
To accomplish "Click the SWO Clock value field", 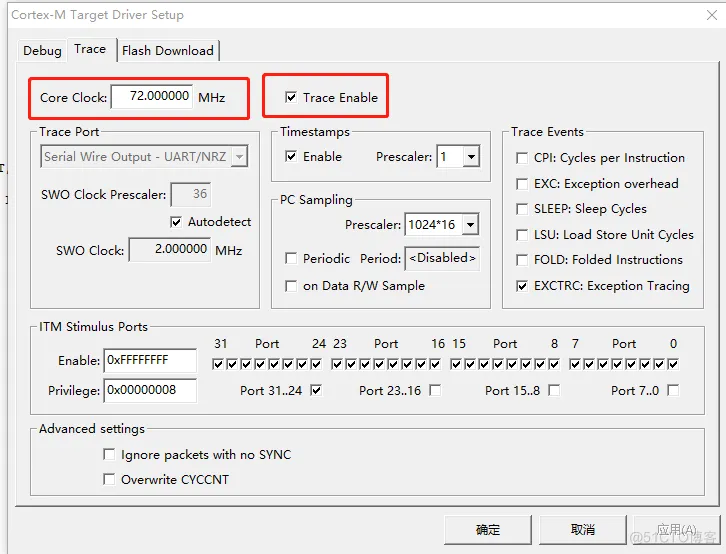I will tap(169, 249).
